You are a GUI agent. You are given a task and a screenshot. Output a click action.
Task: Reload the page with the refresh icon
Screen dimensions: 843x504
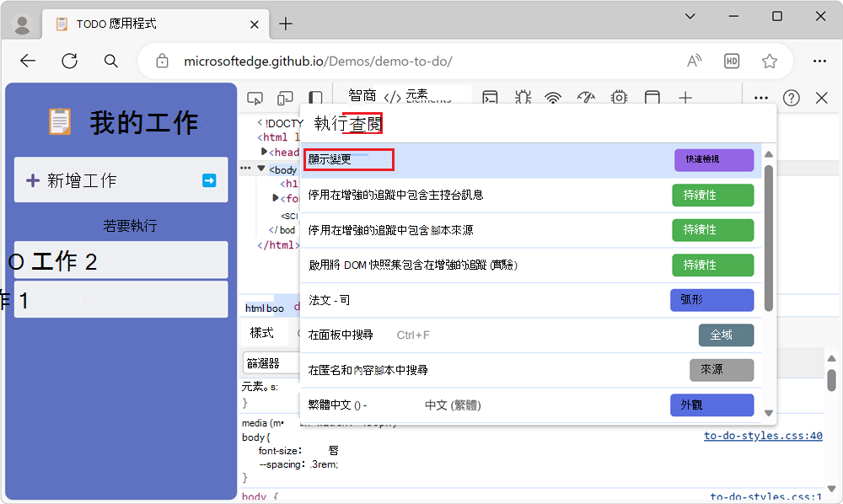pos(70,62)
